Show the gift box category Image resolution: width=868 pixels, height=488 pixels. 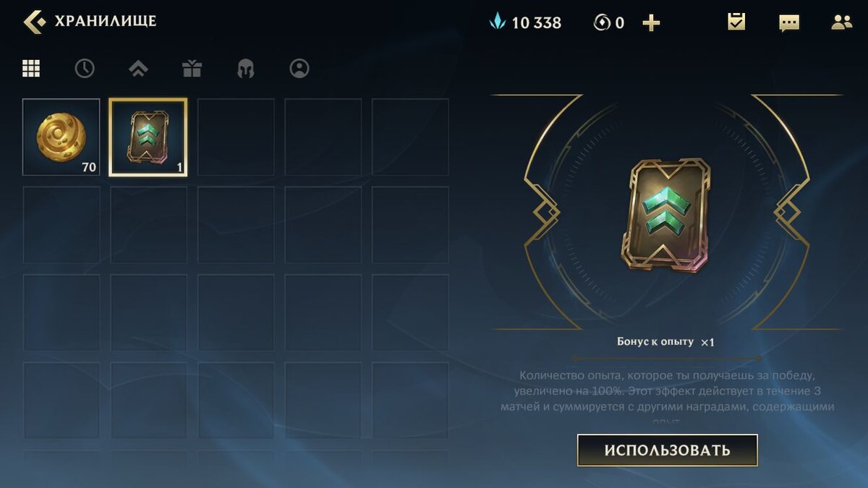tap(192, 69)
